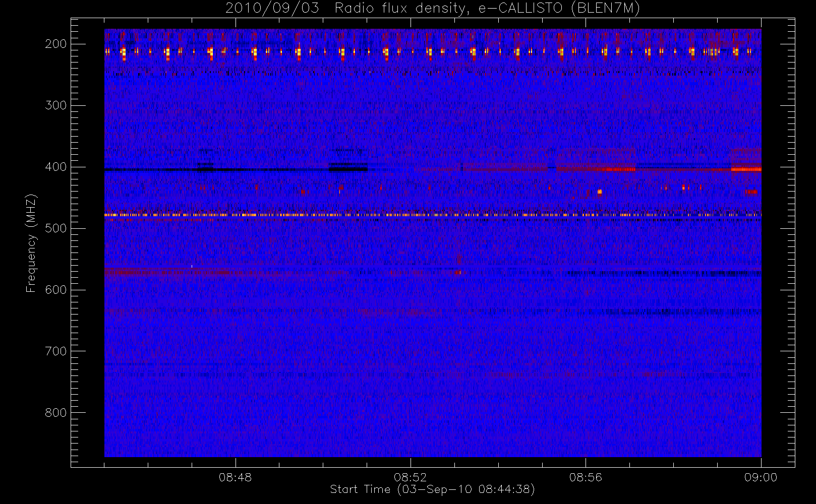
Task: Click the 08:48 time tick label
Action: 235,477
